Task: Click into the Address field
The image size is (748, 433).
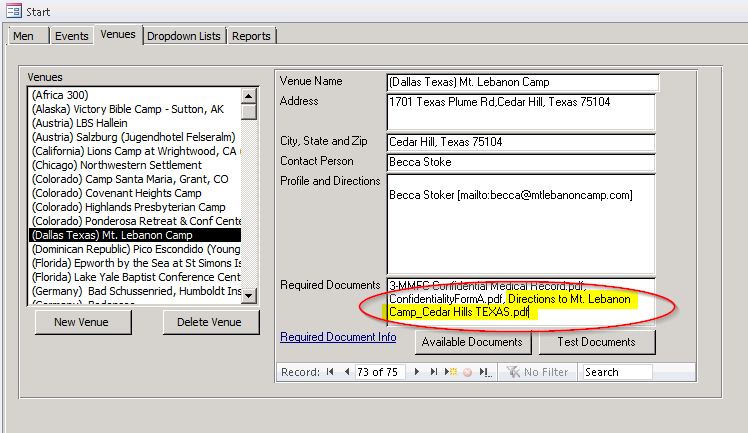Action: 521,112
